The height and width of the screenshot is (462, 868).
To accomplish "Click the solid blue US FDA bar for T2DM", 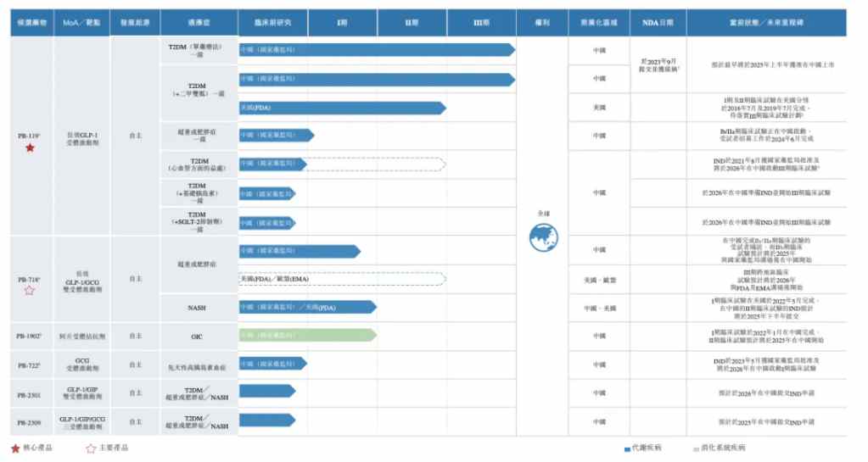I will [x=342, y=108].
